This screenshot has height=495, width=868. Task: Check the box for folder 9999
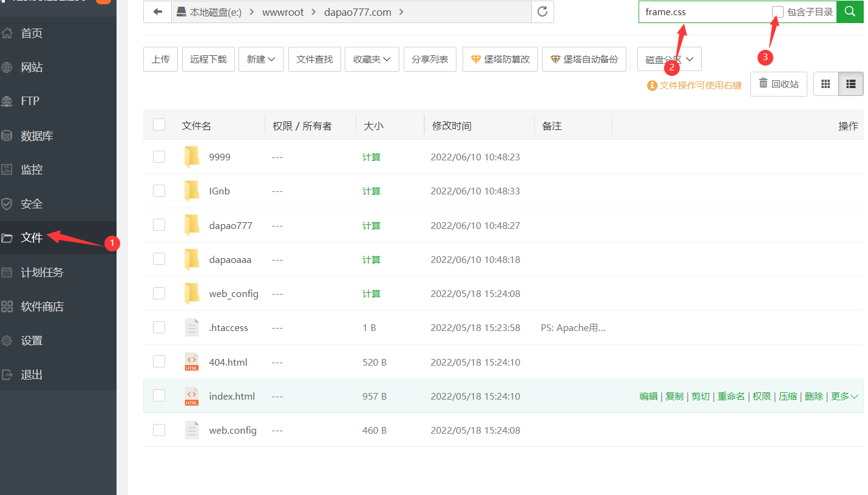point(159,157)
